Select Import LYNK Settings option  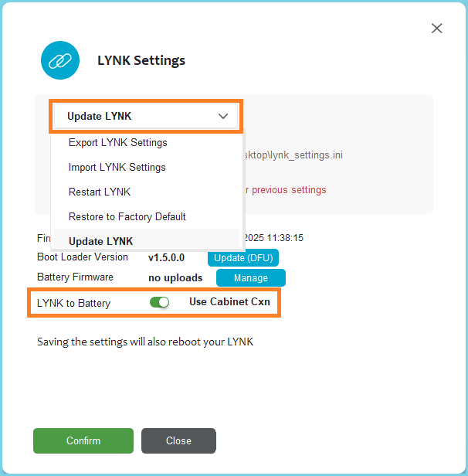coord(117,167)
